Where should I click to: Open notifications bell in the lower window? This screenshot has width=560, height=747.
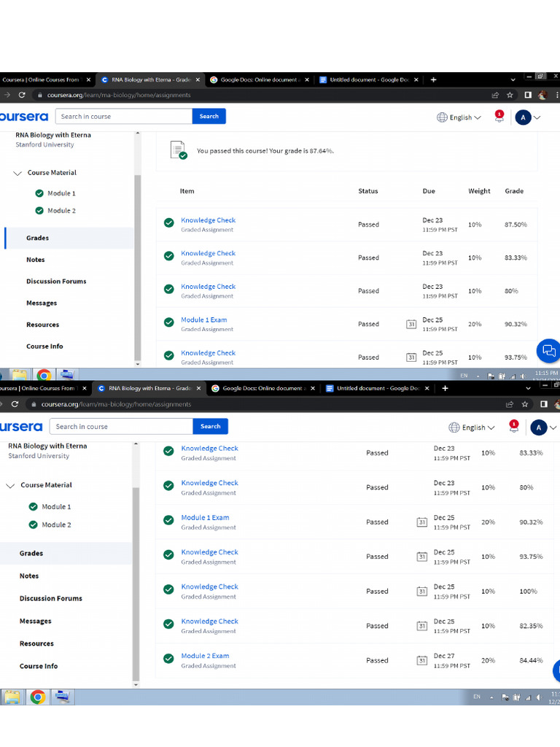(513, 426)
